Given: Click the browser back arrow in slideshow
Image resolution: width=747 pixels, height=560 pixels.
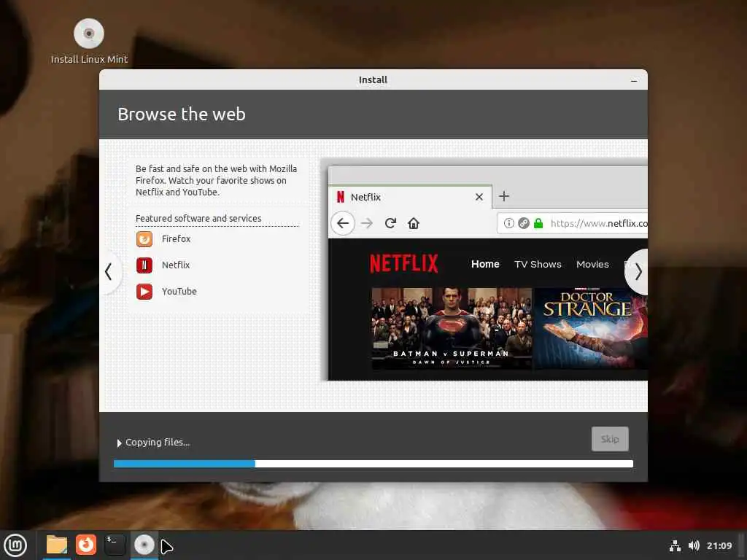Looking at the screenshot, I should point(343,223).
